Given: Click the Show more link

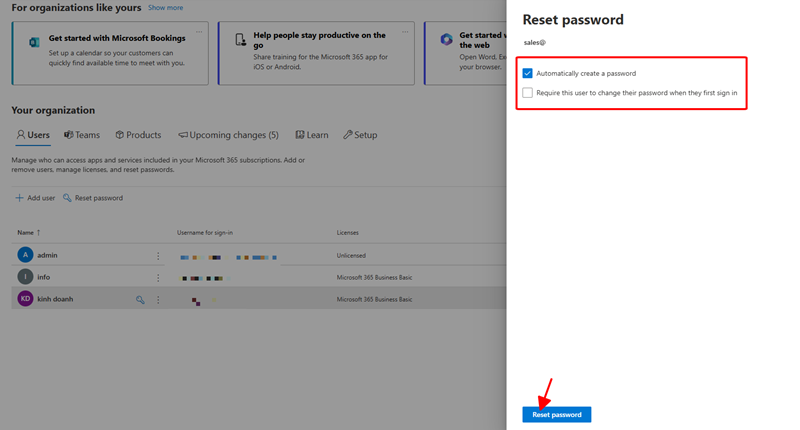Looking at the screenshot, I should (165, 8).
